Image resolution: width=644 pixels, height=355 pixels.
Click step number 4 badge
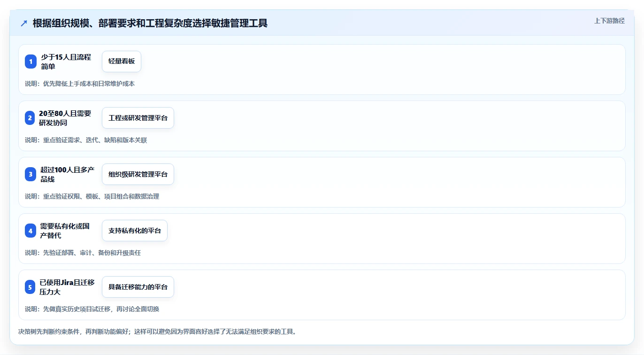coord(31,231)
